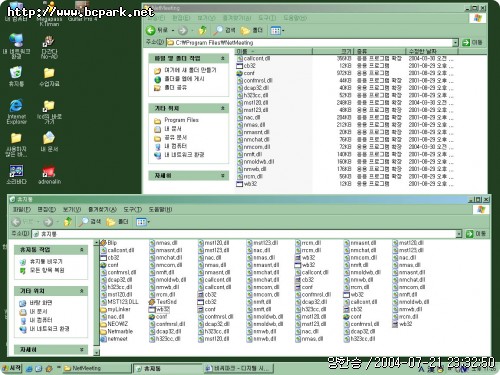The width and height of the screenshot is (500, 375).
Task: Collapse Other Places panel in Recycle Bin
Action: coord(82,291)
